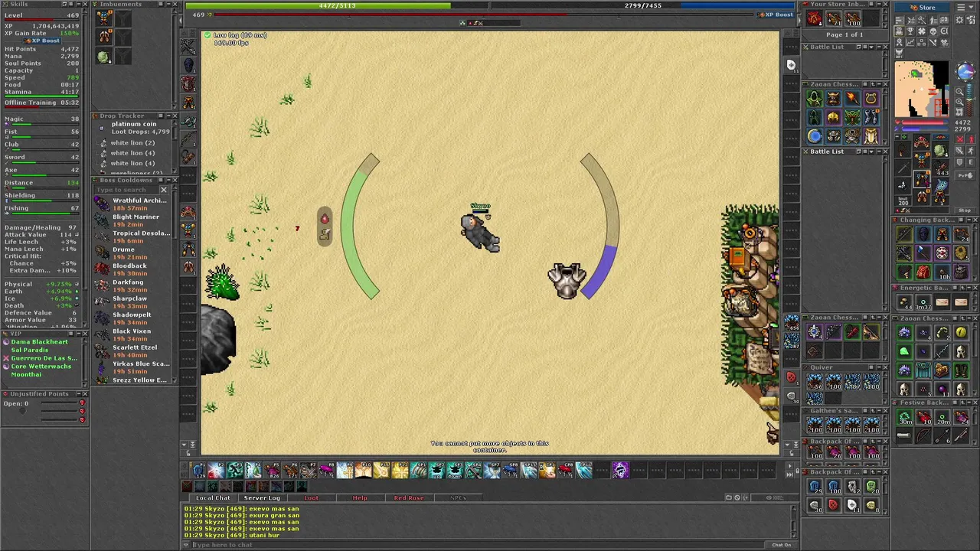Screen dimensions: 980x551
Task: Open the settings gear icon
Action: point(959,20)
